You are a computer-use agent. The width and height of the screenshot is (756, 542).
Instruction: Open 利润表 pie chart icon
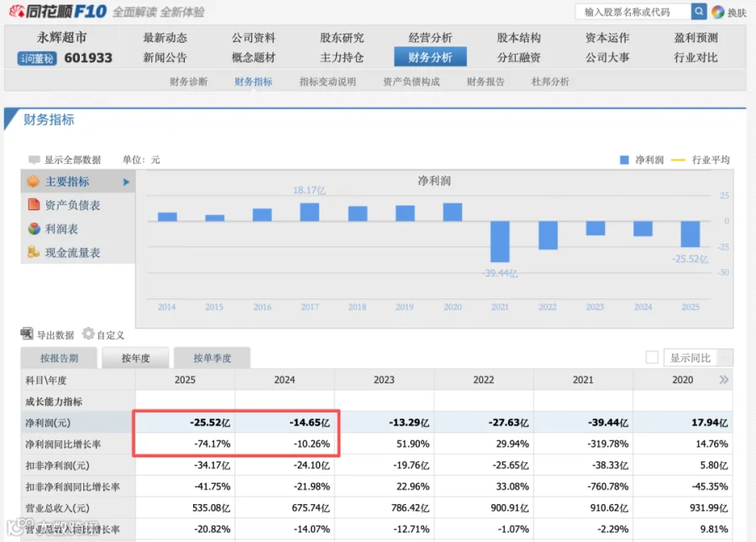[34, 229]
